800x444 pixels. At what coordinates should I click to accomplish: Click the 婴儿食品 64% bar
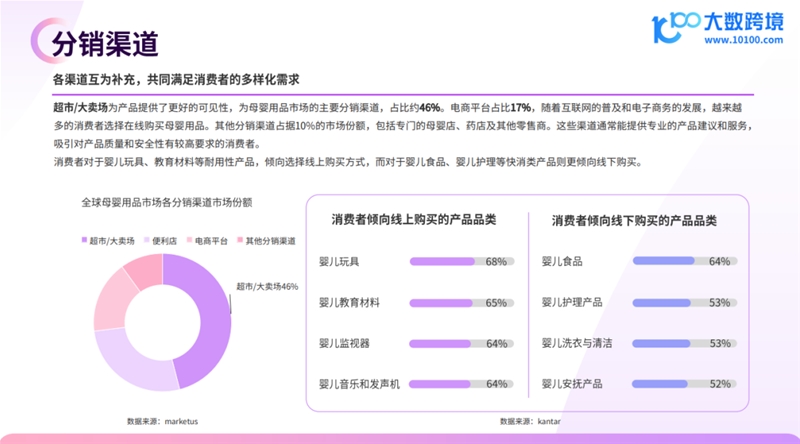point(685,262)
